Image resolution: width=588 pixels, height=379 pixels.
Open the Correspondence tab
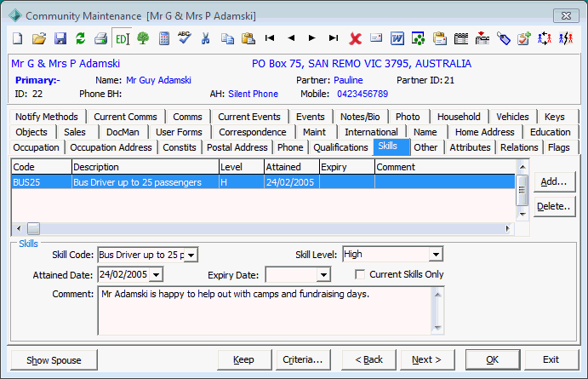(x=253, y=132)
